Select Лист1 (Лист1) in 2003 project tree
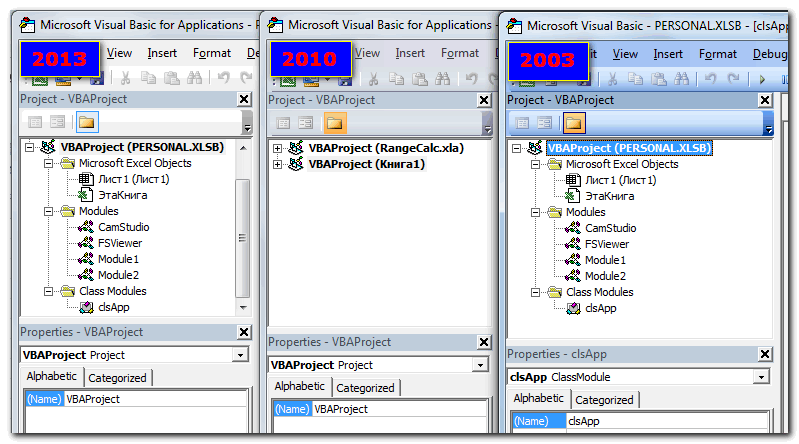 tap(621, 180)
